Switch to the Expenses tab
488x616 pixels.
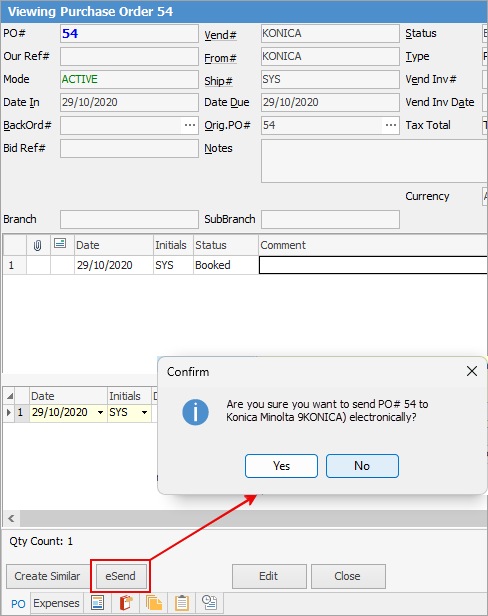pos(56,603)
